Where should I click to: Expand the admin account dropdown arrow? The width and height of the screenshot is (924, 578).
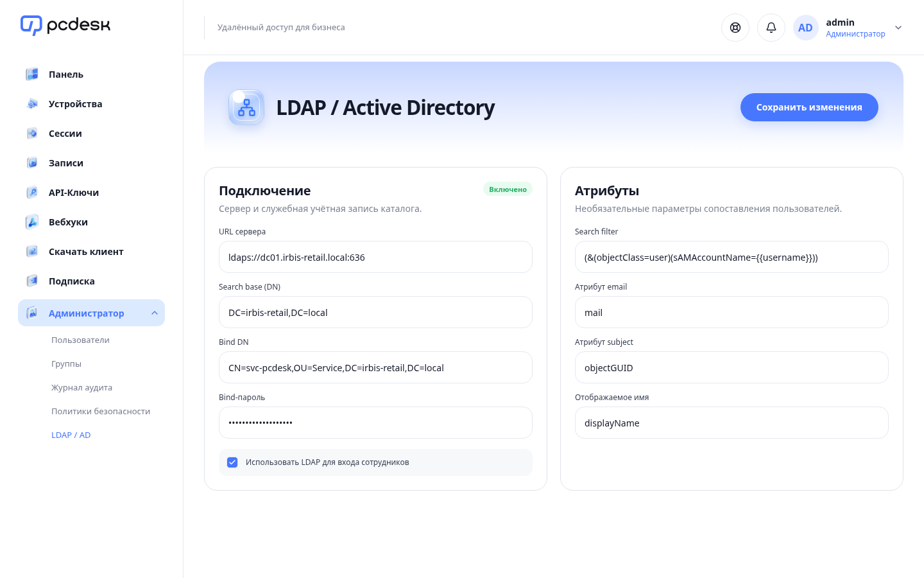898,28
